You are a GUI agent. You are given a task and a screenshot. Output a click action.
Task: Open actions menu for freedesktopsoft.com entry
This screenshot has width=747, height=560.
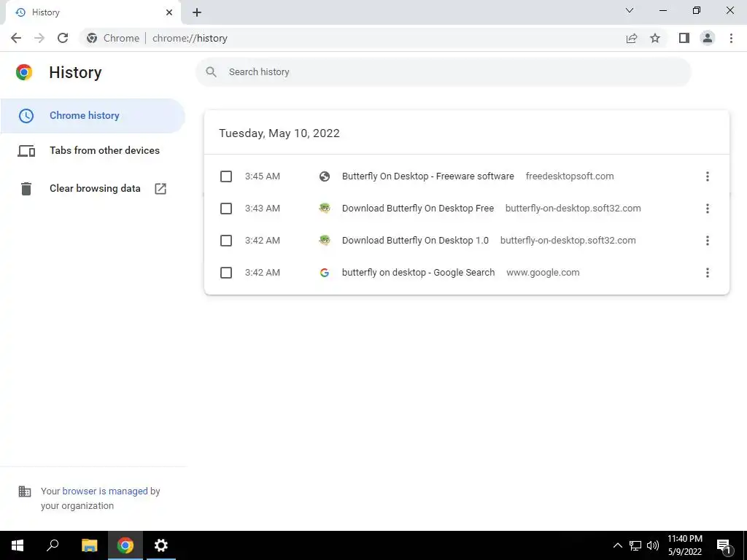(x=708, y=176)
